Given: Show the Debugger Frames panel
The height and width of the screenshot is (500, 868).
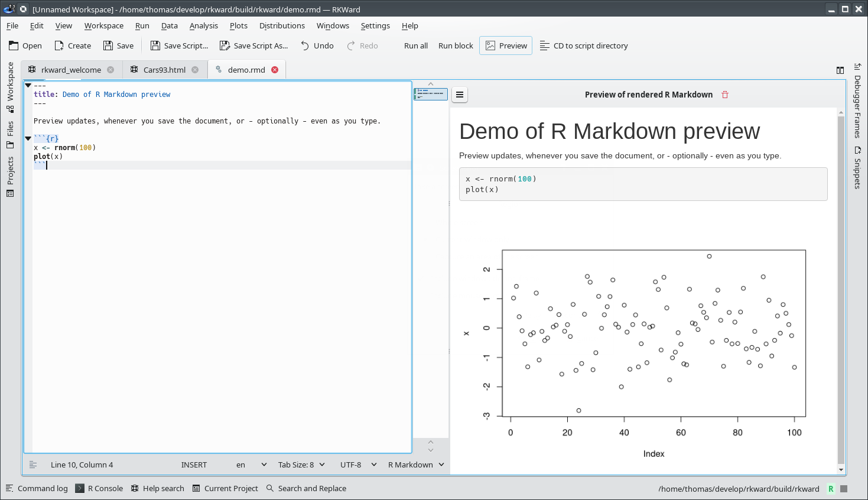Looking at the screenshot, I should pos(857,100).
